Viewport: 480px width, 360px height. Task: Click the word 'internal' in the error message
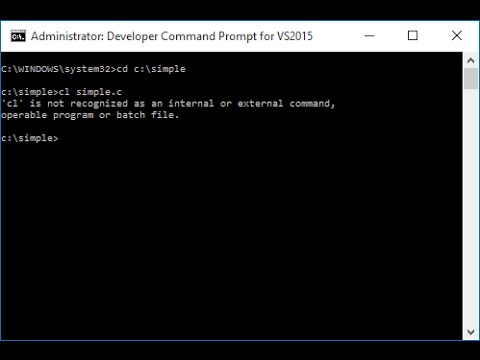click(191, 104)
